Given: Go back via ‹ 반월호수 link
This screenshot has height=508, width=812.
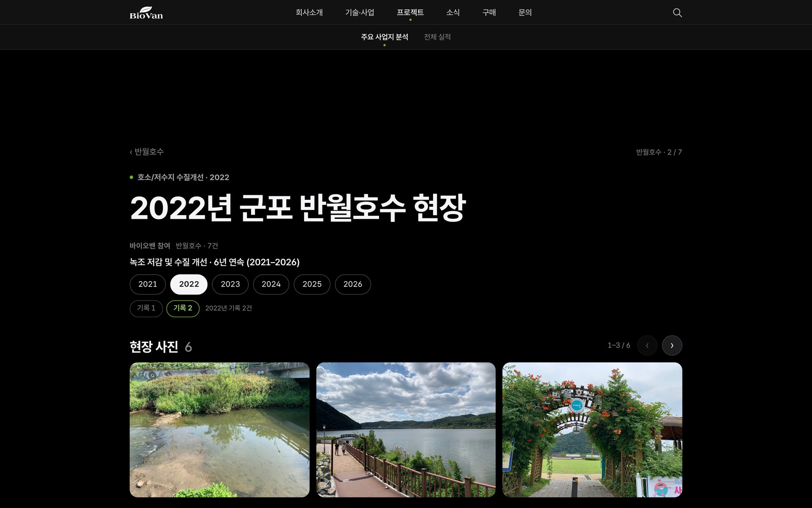Looking at the screenshot, I should click(147, 152).
